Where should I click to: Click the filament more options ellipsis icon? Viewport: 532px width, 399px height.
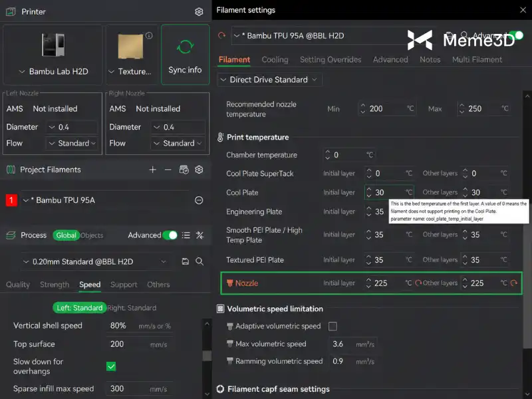pyautogui.click(x=199, y=201)
